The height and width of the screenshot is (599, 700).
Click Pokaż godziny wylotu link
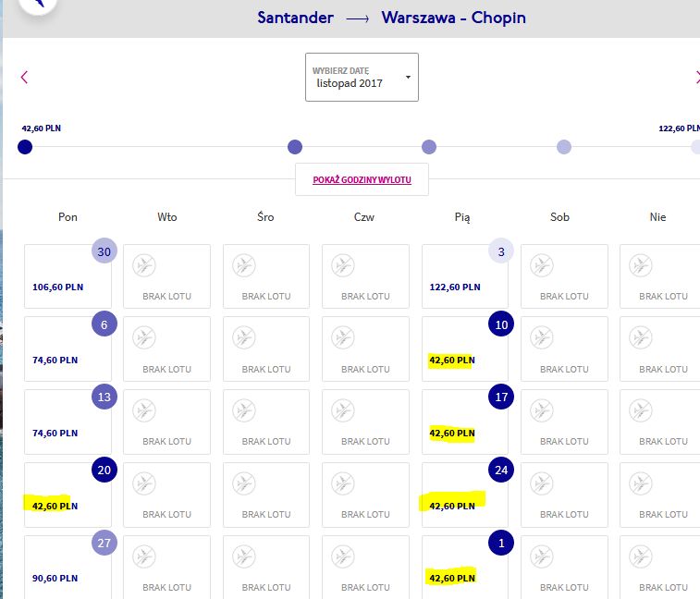pyautogui.click(x=362, y=180)
